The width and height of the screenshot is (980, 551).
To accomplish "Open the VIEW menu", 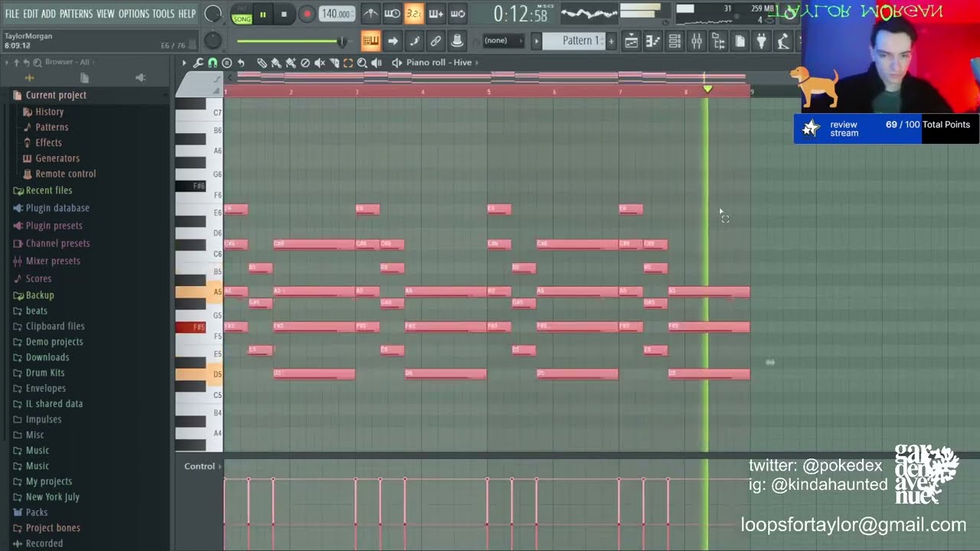I will point(105,14).
